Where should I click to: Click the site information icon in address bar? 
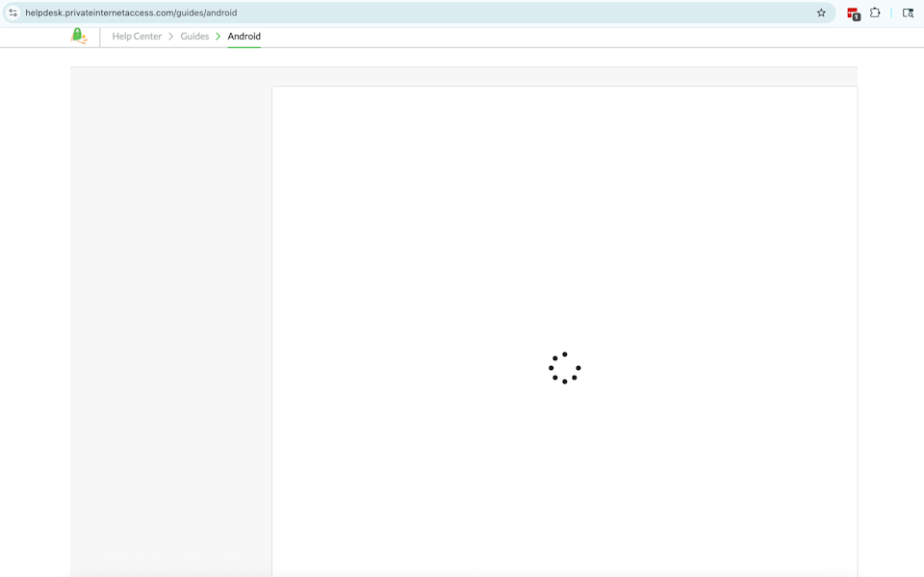point(13,13)
